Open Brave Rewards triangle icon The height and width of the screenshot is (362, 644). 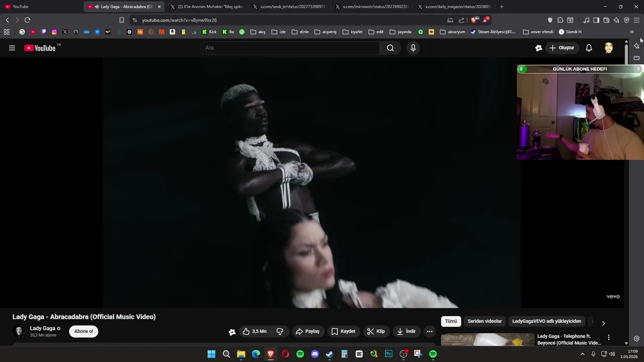486,20
